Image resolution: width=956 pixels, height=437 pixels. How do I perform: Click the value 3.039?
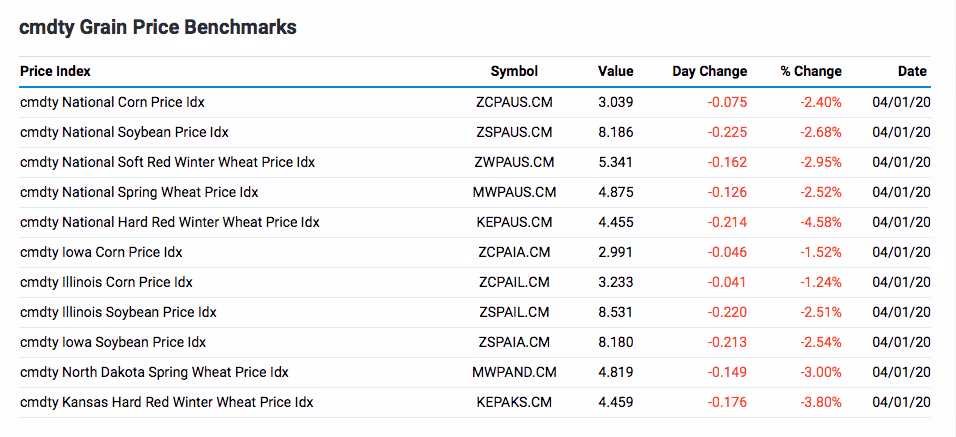(616, 102)
